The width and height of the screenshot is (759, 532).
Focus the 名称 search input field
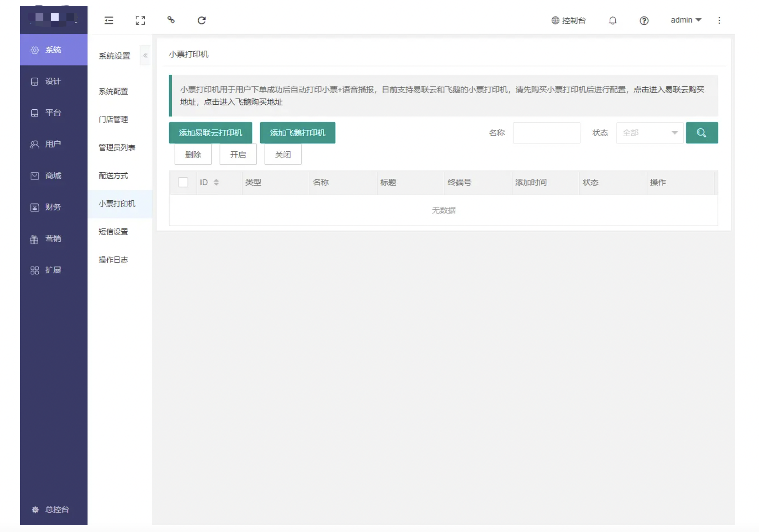pyautogui.click(x=546, y=133)
